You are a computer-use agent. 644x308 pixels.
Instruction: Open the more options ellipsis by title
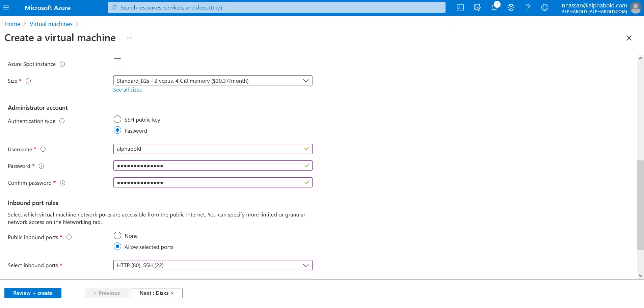click(x=130, y=38)
